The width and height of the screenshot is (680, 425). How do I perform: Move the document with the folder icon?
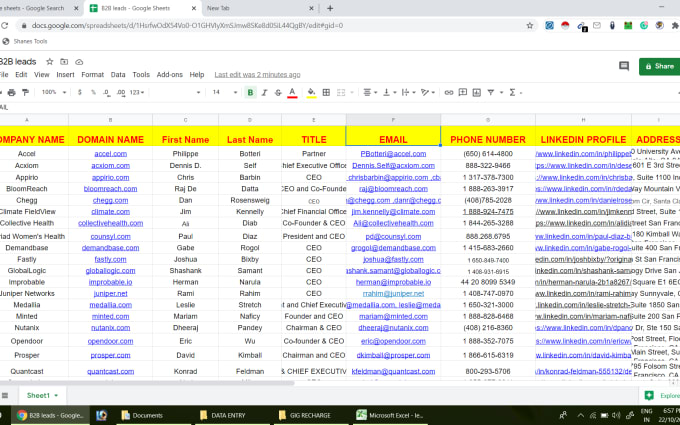click(x=64, y=62)
